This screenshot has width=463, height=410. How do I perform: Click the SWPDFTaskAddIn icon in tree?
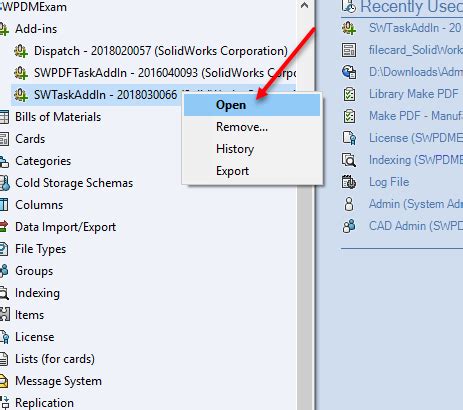(x=21, y=73)
